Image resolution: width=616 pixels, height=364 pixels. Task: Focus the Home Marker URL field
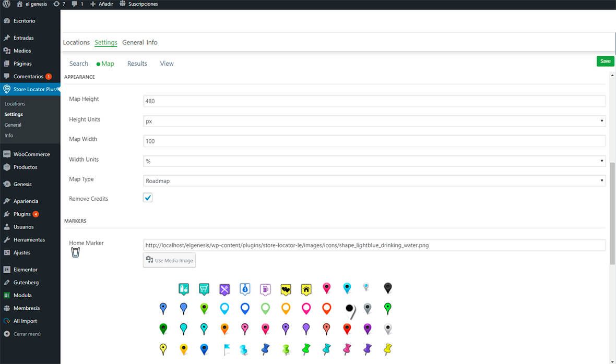374,245
